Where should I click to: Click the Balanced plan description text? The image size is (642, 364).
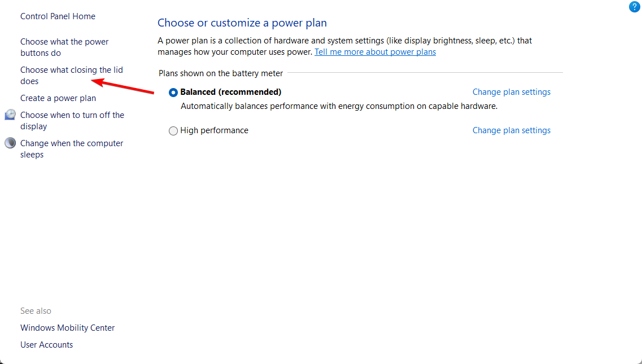pos(339,106)
